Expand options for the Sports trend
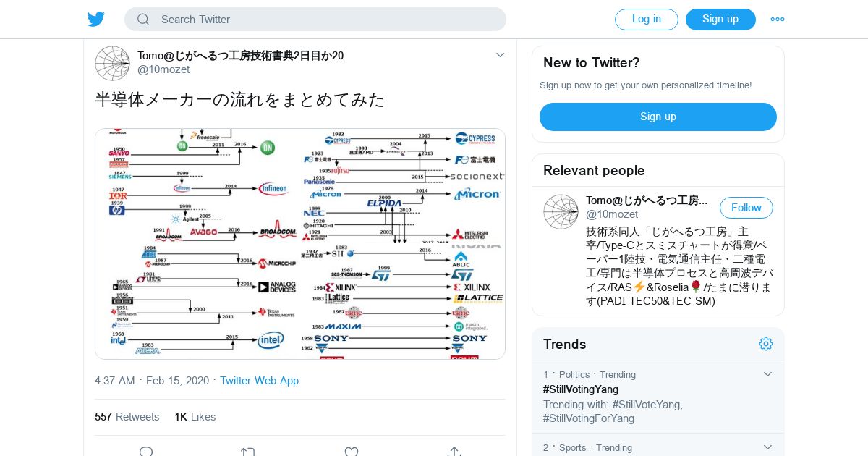The width and height of the screenshot is (868, 456). (x=767, y=447)
